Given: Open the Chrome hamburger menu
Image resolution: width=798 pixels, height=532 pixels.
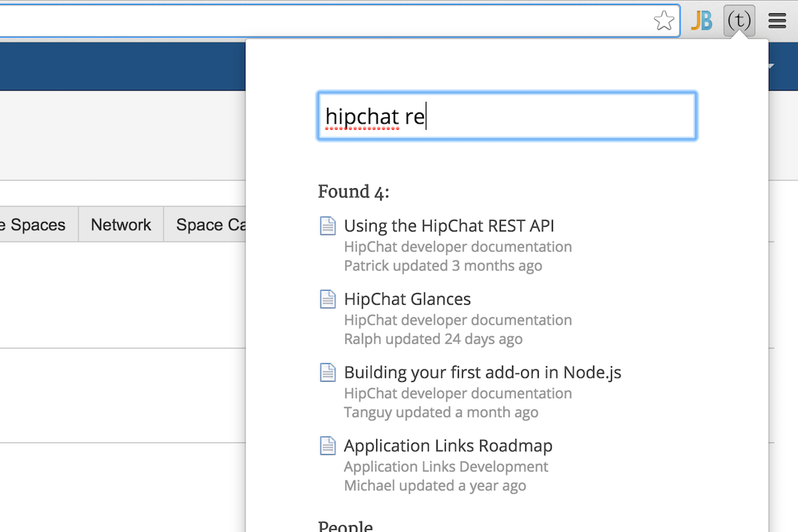Looking at the screenshot, I should (777, 21).
